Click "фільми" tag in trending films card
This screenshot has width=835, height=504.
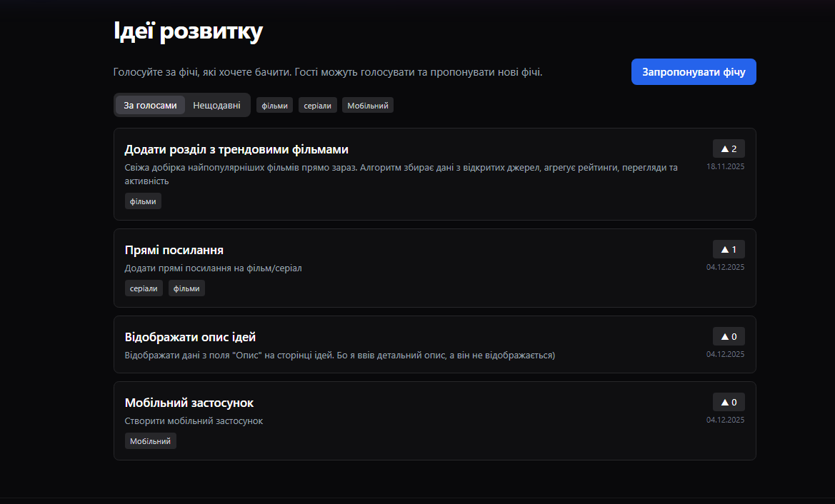pyautogui.click(x=143, y=201)
